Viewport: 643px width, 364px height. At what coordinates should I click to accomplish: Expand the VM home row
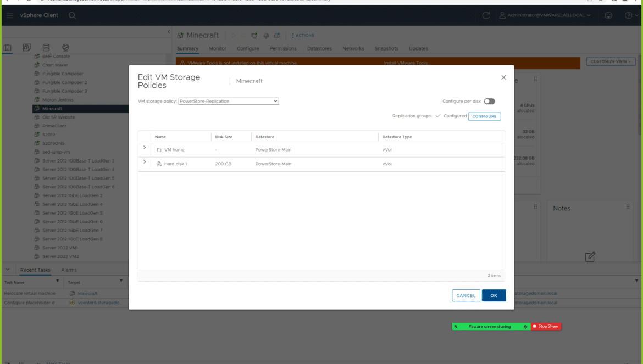pyautogui.click(x=145, y=148)
